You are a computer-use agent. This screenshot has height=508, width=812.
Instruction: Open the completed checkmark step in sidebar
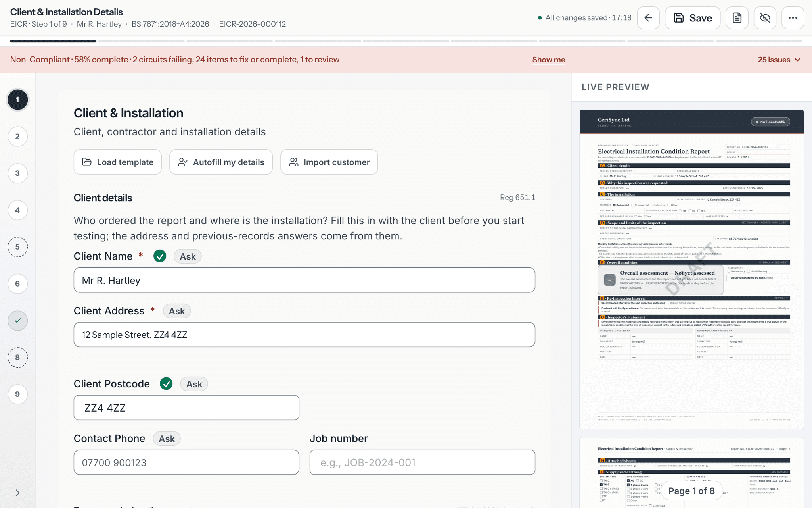click(17, 321)
